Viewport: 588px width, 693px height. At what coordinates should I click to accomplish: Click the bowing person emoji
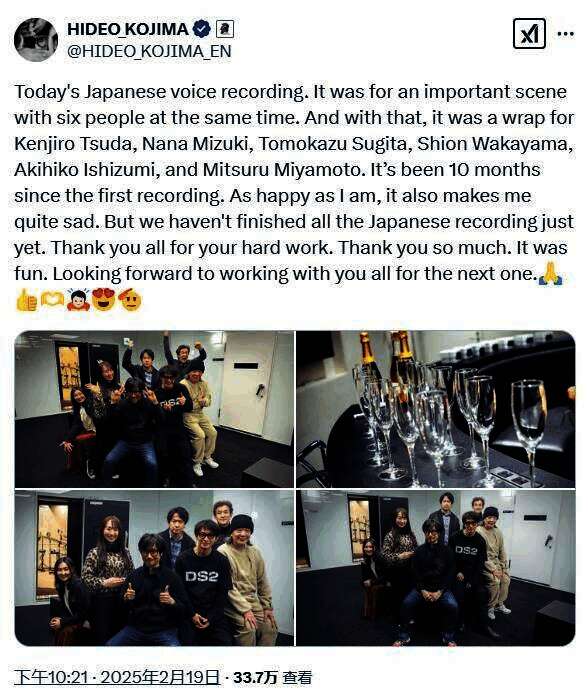[x=78, y=300]
